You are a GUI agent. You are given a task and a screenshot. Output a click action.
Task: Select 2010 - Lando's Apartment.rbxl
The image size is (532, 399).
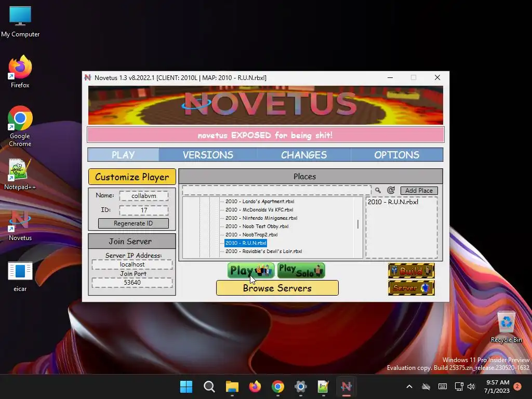coord(260,201)
